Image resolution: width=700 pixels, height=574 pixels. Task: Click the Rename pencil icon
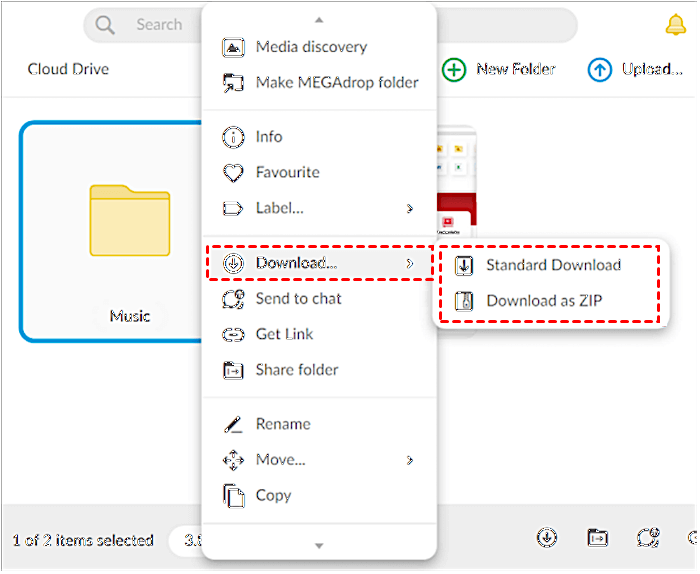click(233, 424)
